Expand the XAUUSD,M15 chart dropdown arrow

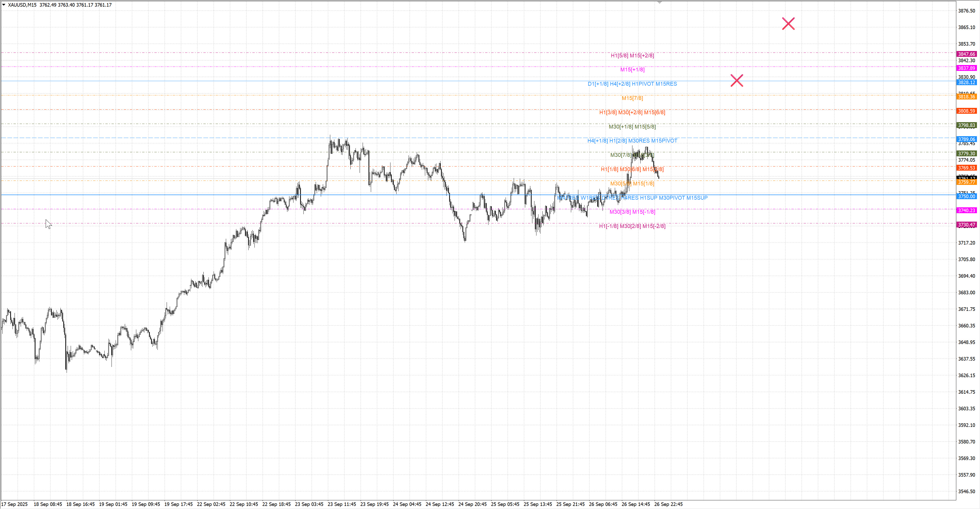[4, 5]
